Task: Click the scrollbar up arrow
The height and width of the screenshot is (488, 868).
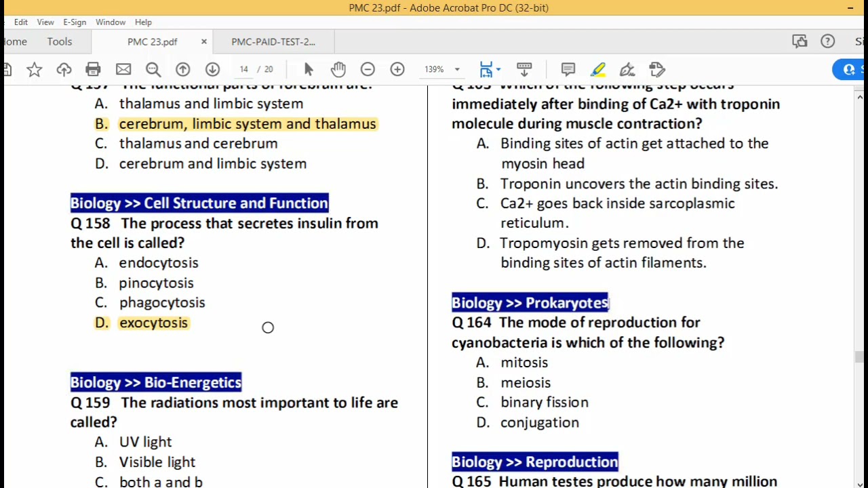Action: pyautogui.click(x=859, y=97)
